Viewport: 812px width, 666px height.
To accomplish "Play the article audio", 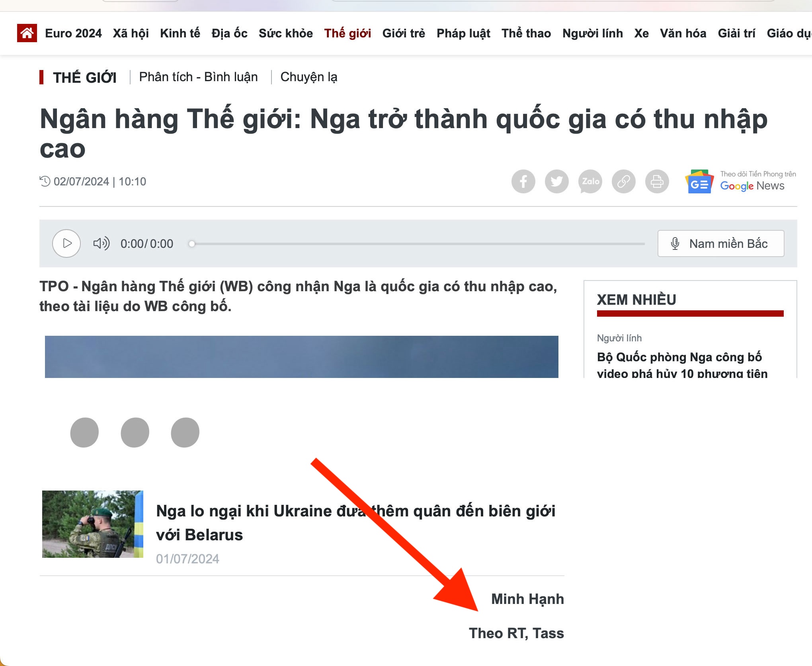I will tap(66, 243).
